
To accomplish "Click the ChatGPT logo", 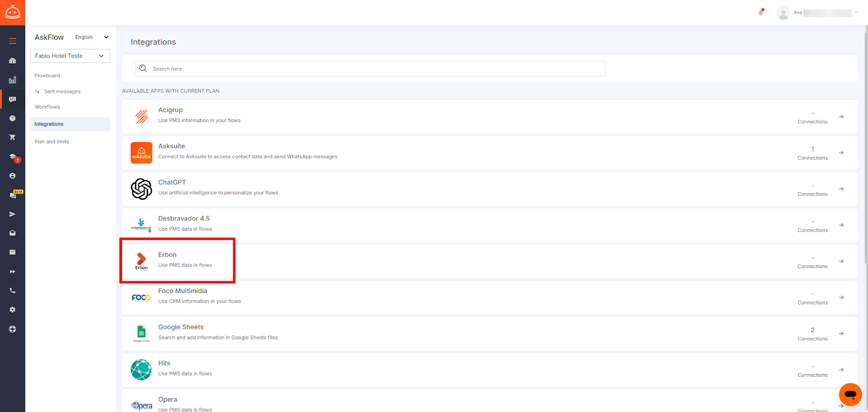I will coord(142,189).
